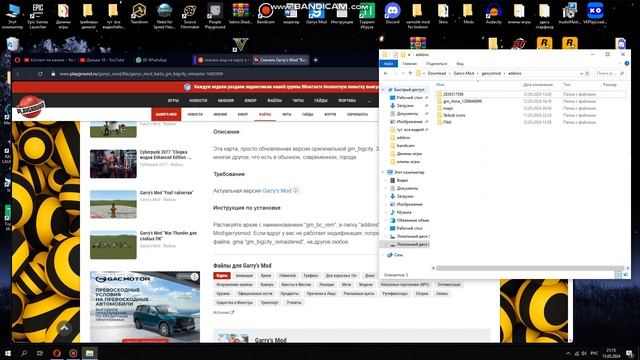Open maps folder in addons
Image resolution: width=640 pixels, height=360 pixels.
(x=448, y=108)
